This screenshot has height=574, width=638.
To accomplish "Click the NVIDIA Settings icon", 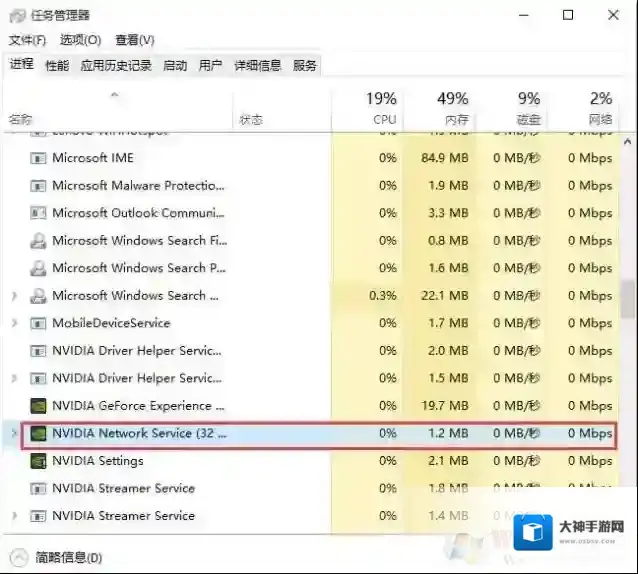I will tap(38, 461).
